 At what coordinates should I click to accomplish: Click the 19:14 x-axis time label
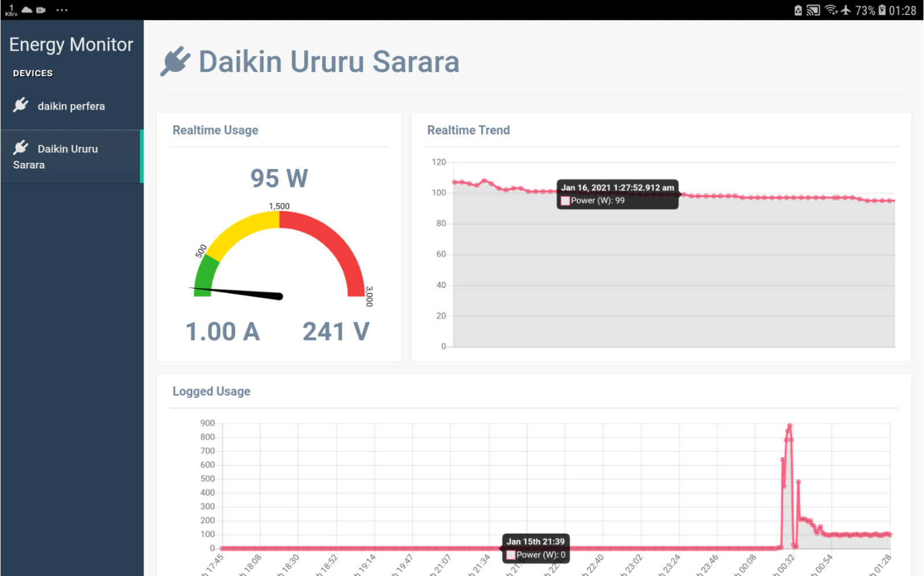(x=365, y=564)
